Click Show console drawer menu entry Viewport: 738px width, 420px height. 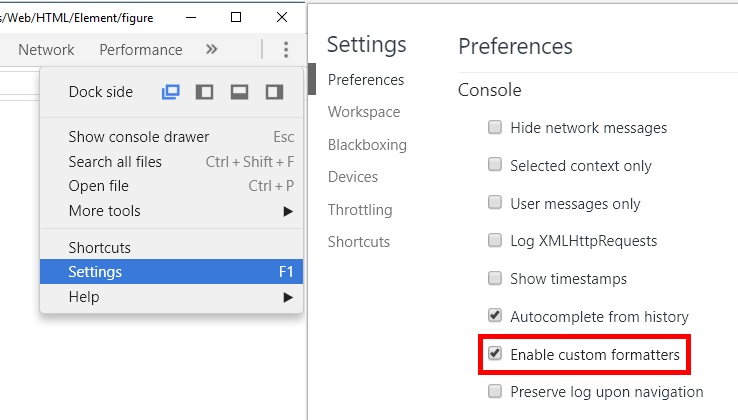pyautogui.click(x=139, y=137)
